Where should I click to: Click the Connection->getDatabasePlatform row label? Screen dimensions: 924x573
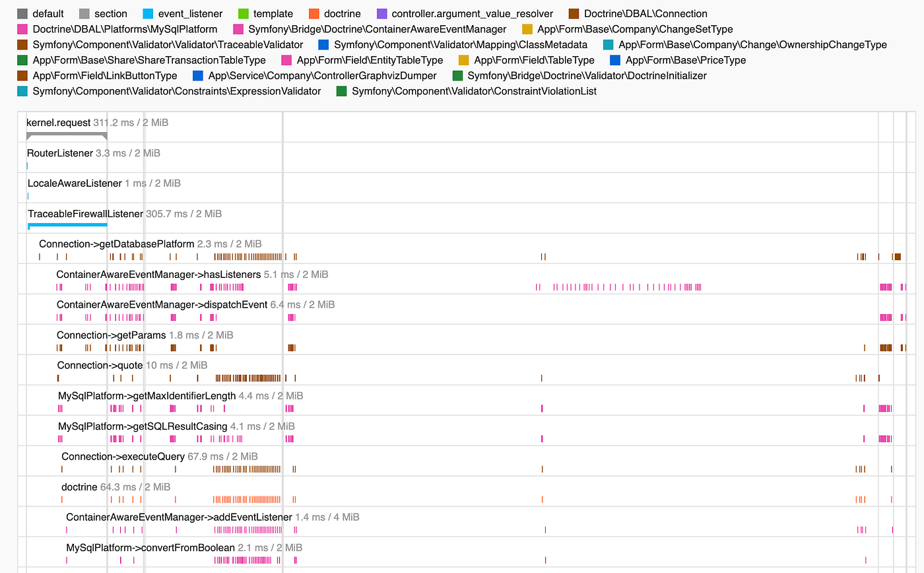coord(117,244)
